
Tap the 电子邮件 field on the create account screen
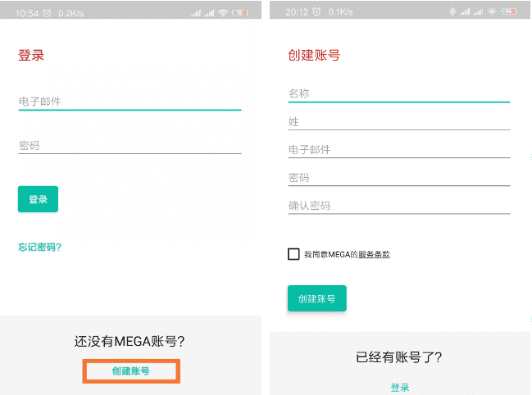click(x=398, y=150)
